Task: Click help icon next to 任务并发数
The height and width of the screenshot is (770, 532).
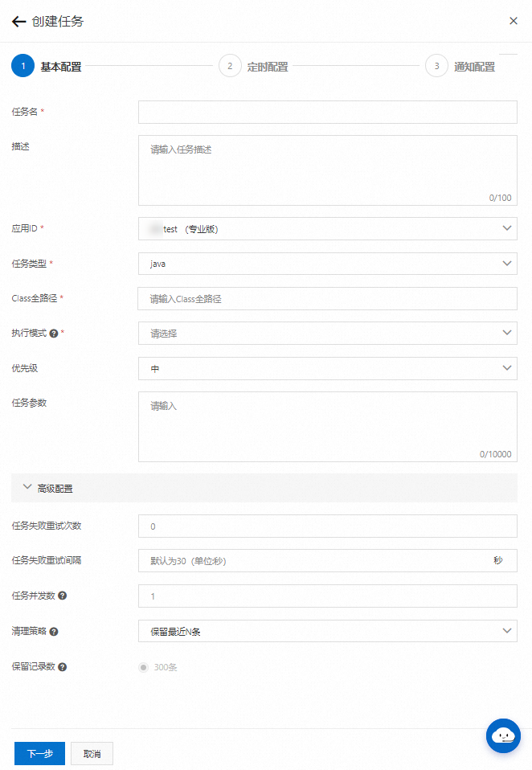Action: (63, 596)
